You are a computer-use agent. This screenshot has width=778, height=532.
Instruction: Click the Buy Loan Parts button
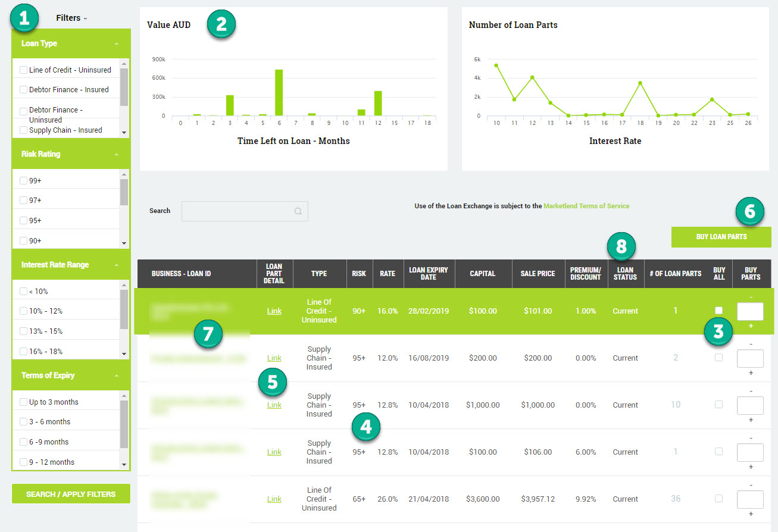coord(721,237)
